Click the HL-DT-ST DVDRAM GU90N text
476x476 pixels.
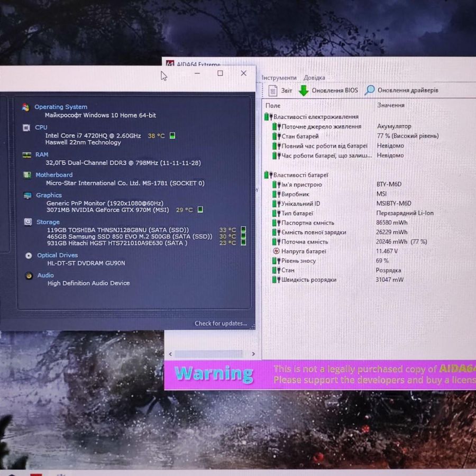coord(86,263)
